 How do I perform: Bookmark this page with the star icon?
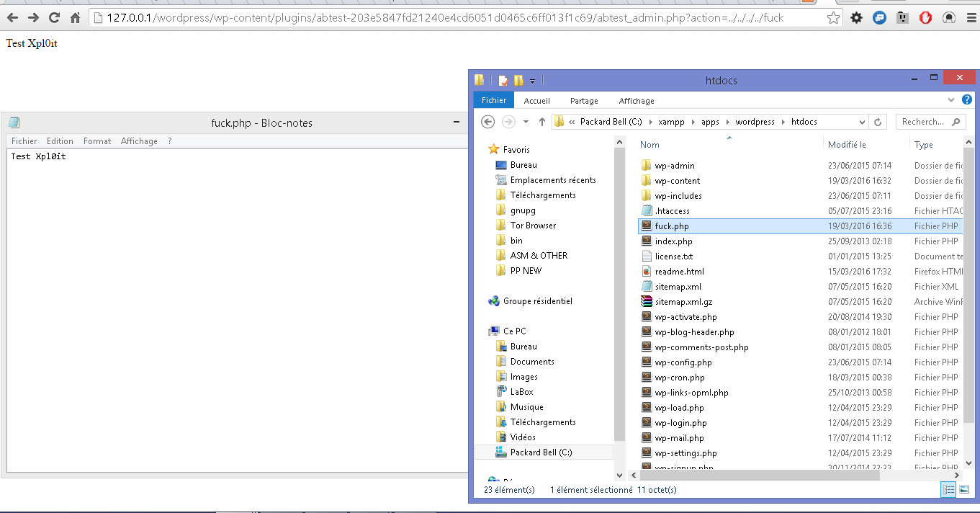click(833, 18)
